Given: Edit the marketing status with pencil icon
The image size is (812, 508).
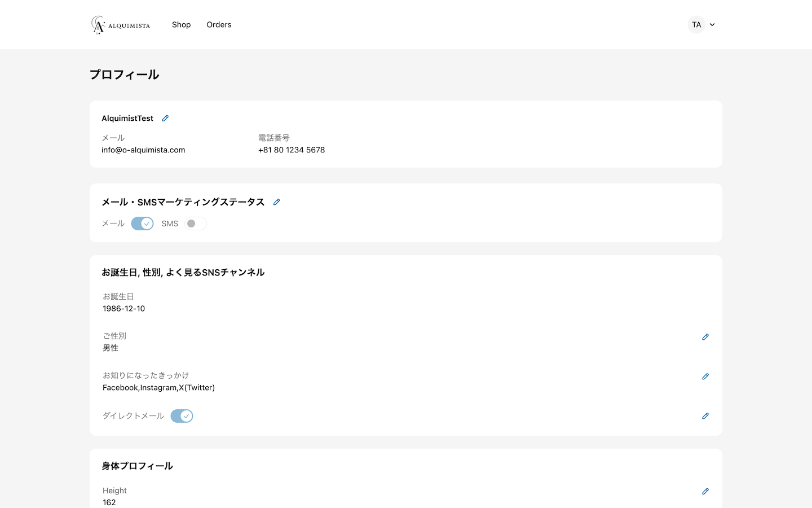Looking at the screenshot, I should pyautogui.click(x=276, y=202).
